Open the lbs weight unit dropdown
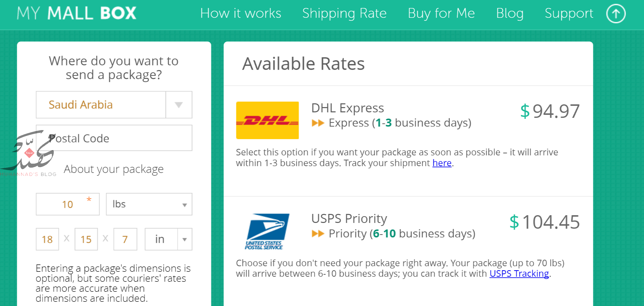This screenshot has height=306, width=644. 149,204
